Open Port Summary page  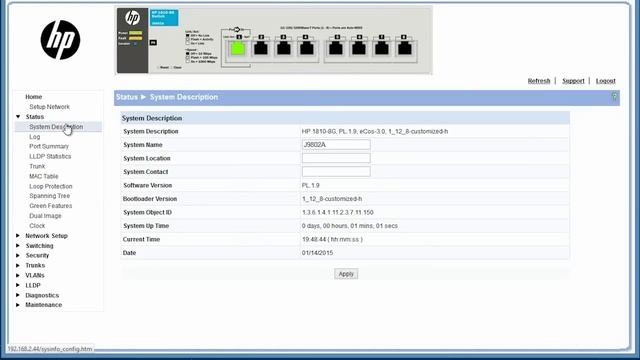[49, 147]
